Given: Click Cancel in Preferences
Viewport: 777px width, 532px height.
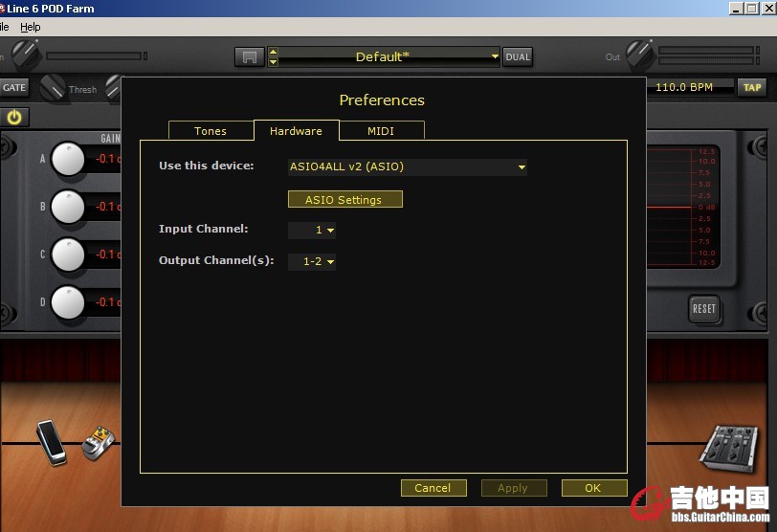Looking at the screenshot, I should click(x=433, y=488).
